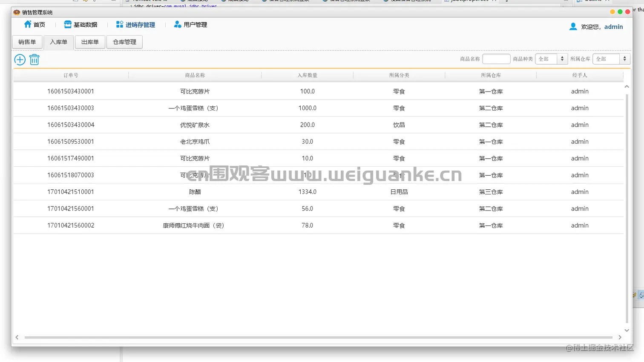Click the horizontal scrollbar right arrow
Image resolution: width=644 pixels, height=362 pixels.
pos(620,337)
